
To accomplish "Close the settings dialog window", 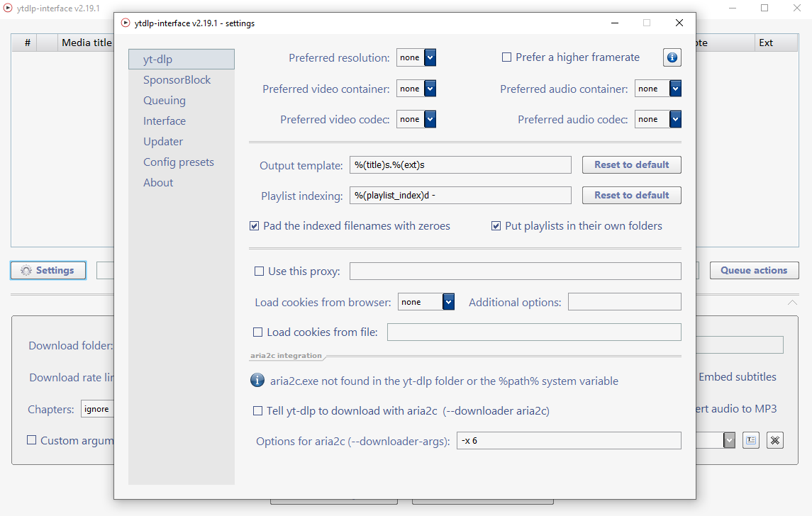I will [679, 23].
